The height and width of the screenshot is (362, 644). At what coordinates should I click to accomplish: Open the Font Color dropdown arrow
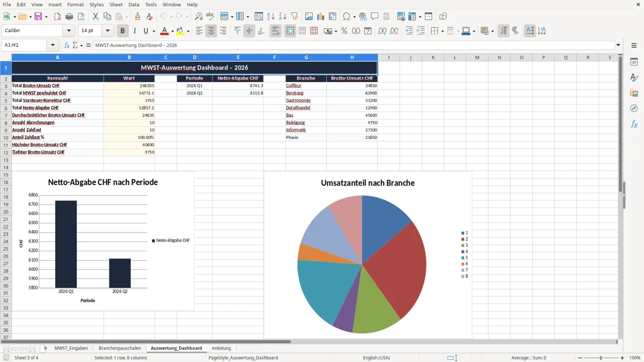[x=172, y=31]
